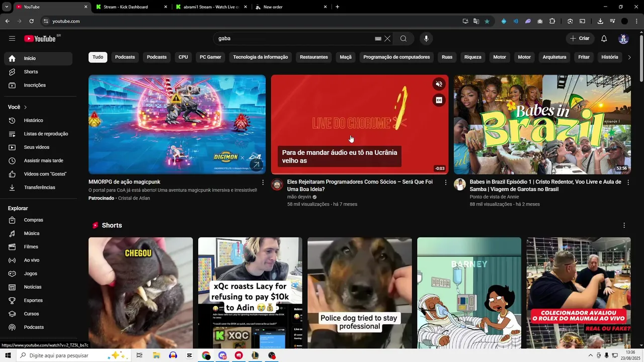
Task: Select the CPU filter chip
Action: point(183,57)
